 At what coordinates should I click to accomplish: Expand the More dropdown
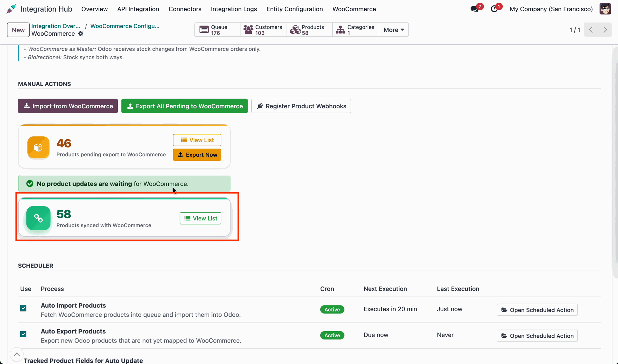tap(394, 30)
